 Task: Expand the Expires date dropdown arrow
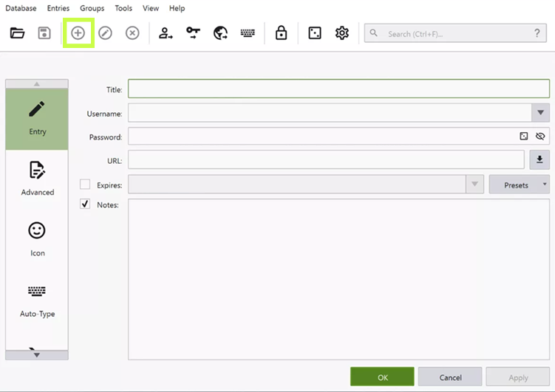[474, 185]
